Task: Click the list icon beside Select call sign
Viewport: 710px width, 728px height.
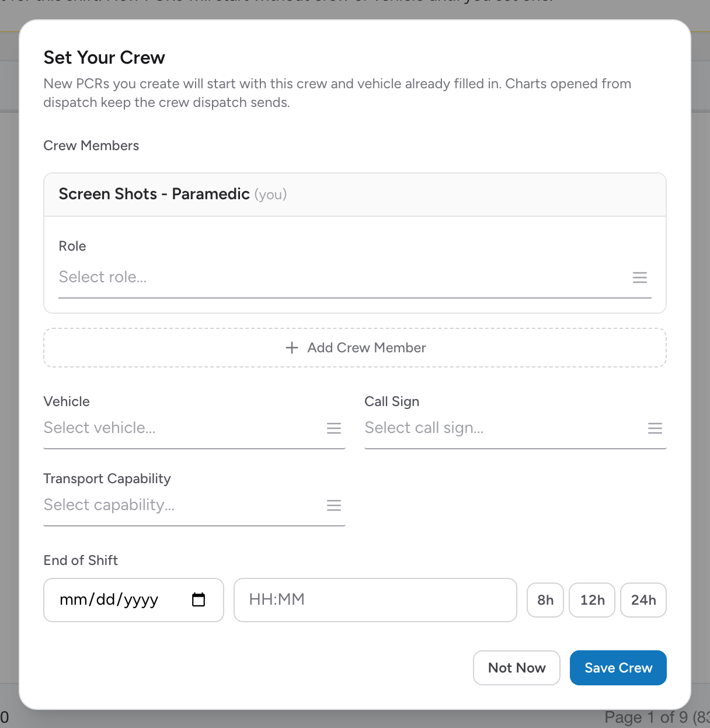Action: [x=655, y=428]
